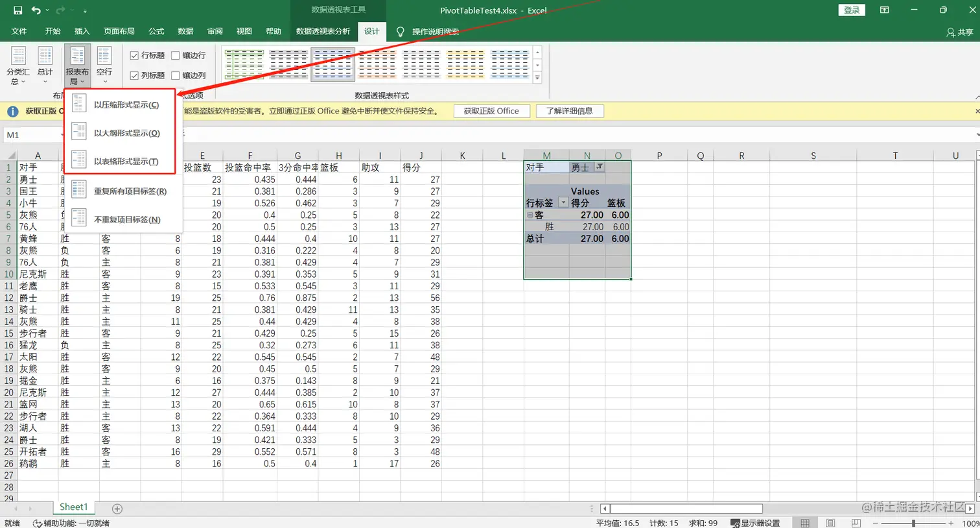Switch to the Insert (插入) tab
The width and height of the screenshot is (980, 528).
tap(82, 31)
